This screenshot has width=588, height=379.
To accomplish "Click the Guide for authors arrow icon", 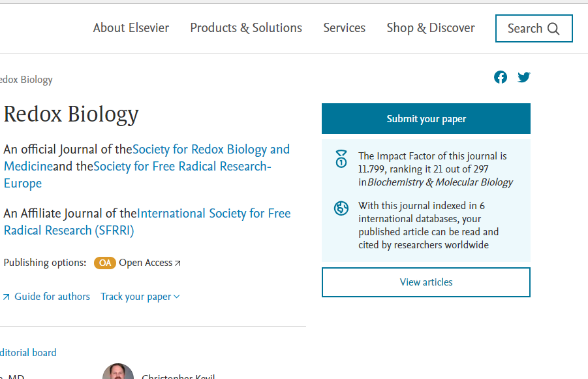I will pyautogui.click(x=6, y=297).
